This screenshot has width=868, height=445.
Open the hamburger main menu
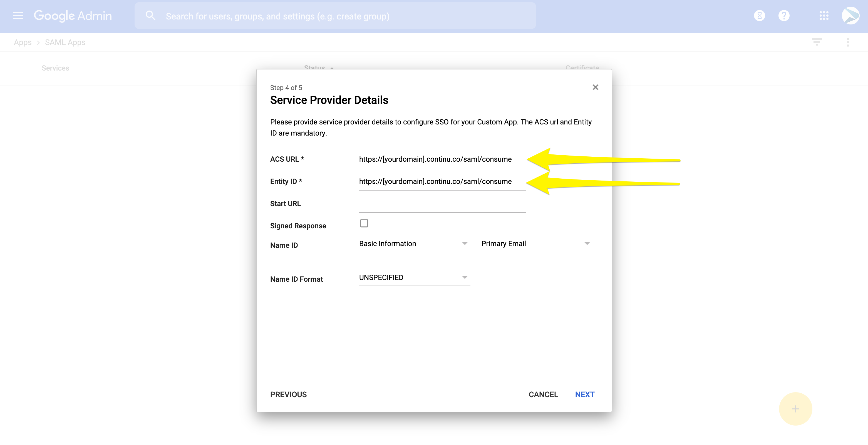[x=18, y=16]
